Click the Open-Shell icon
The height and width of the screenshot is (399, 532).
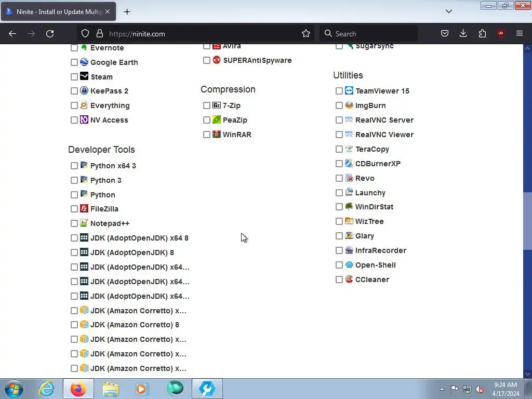[x=349, y=264]
